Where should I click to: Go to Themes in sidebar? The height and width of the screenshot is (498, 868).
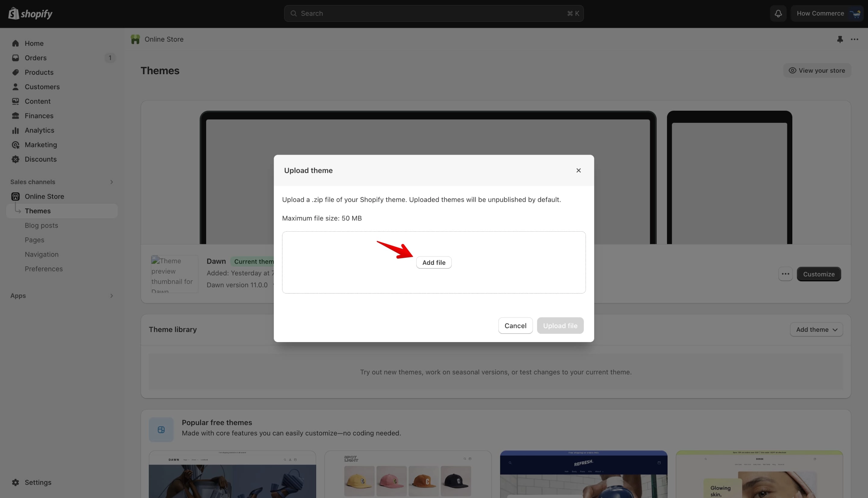point(62,211)
